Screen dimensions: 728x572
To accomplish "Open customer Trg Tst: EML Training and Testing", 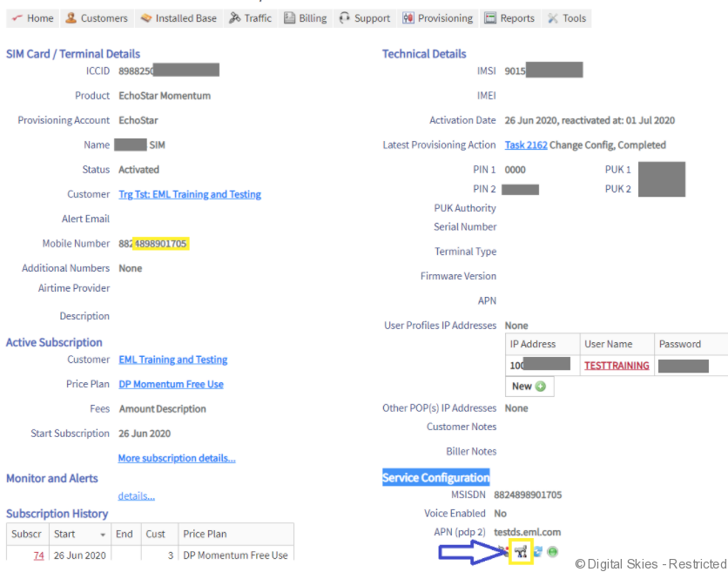I will [x=189, y=194].
